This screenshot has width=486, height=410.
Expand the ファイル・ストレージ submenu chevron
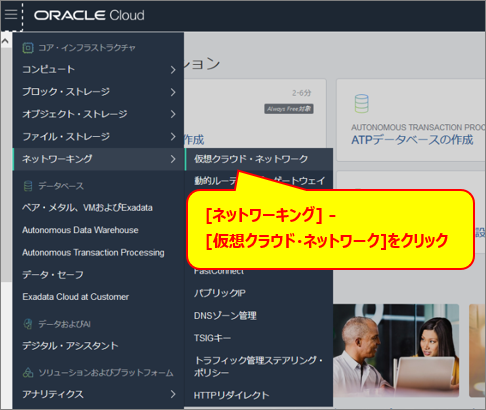tap(173, 137)
